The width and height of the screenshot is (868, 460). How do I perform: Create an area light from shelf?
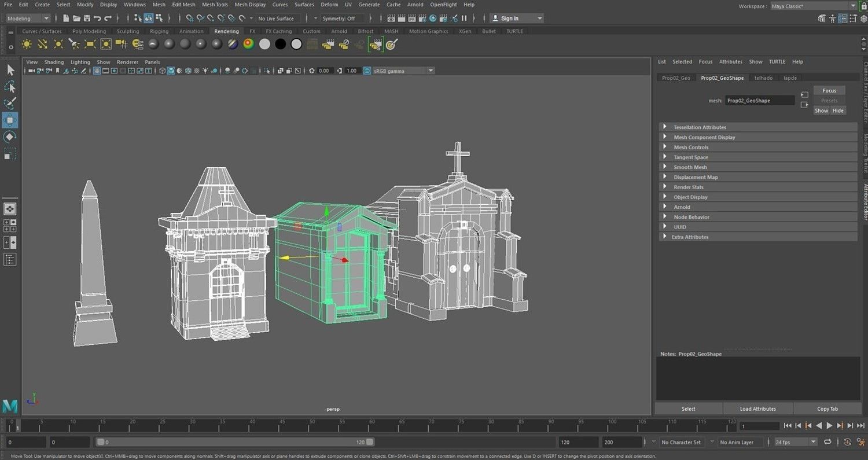tap(90, 44)
